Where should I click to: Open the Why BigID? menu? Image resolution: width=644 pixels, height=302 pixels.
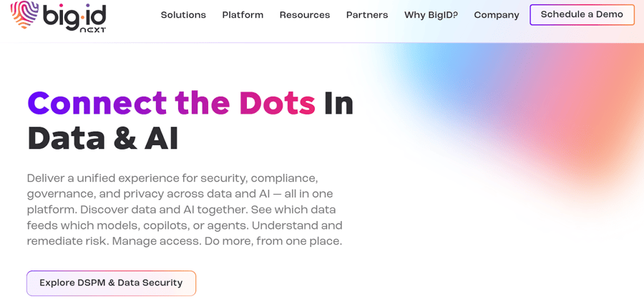point(431,15)
